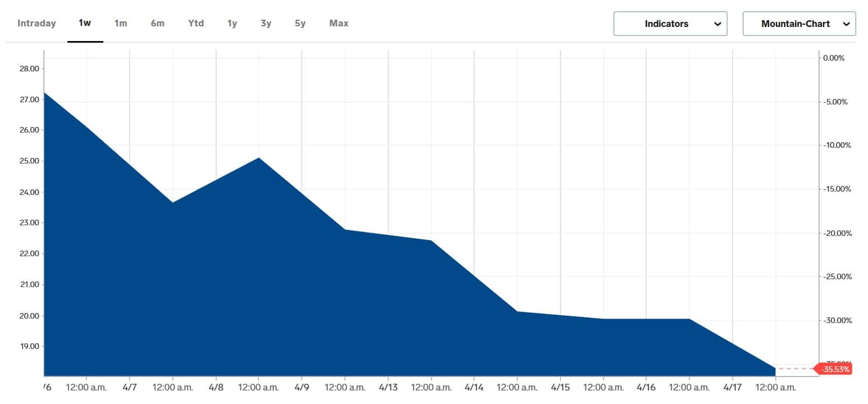Click the 28.00 price axis label
Viewport: 868px width, 404px height.
pos(29,69)
